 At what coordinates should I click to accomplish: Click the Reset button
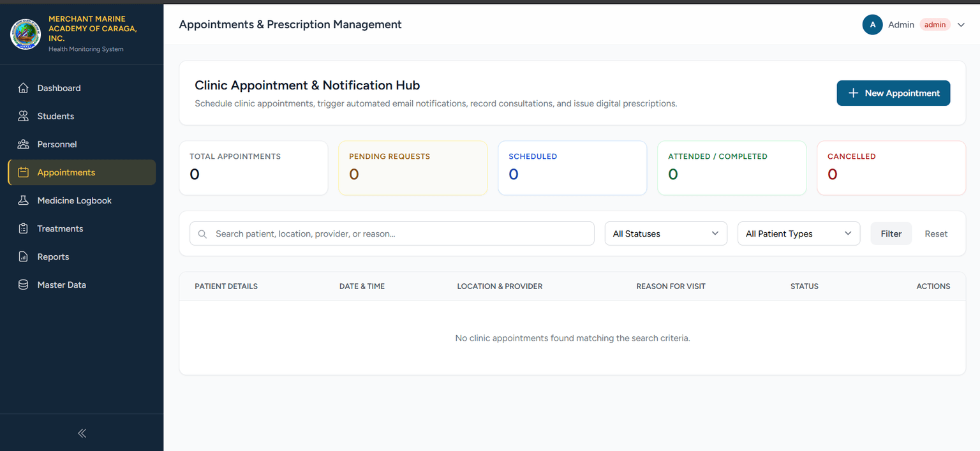tap(936, 233)
